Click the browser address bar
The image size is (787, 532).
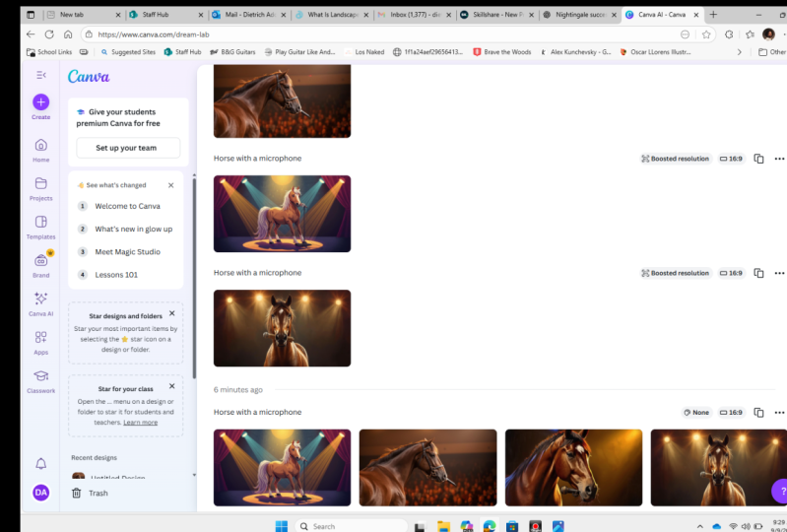pos(381,34)
